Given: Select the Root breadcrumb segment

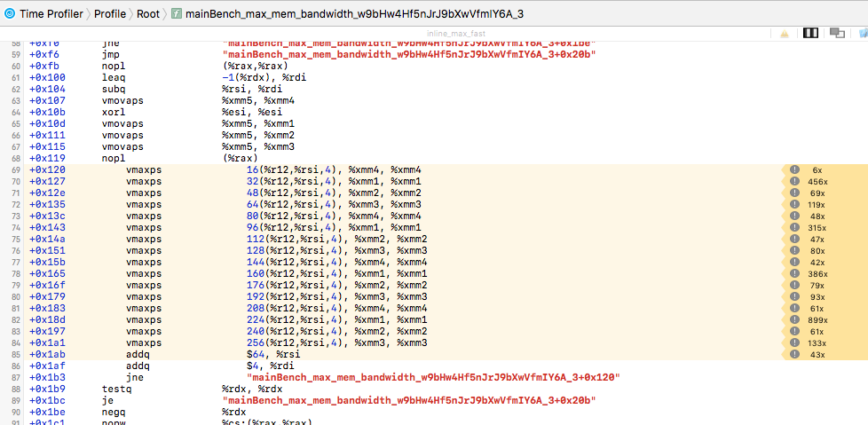Looking at the screenshot, I should pos(148,14).
